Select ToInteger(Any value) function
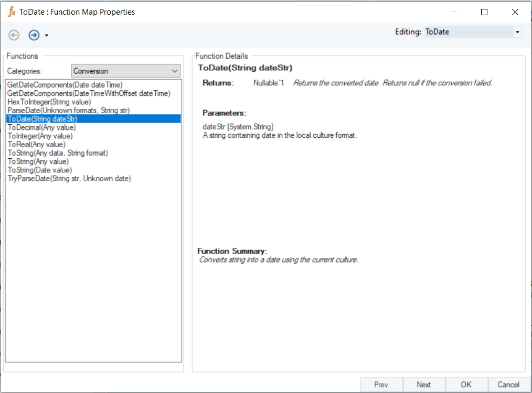Viewport: 532px width, 393px height. pos(40,136)
